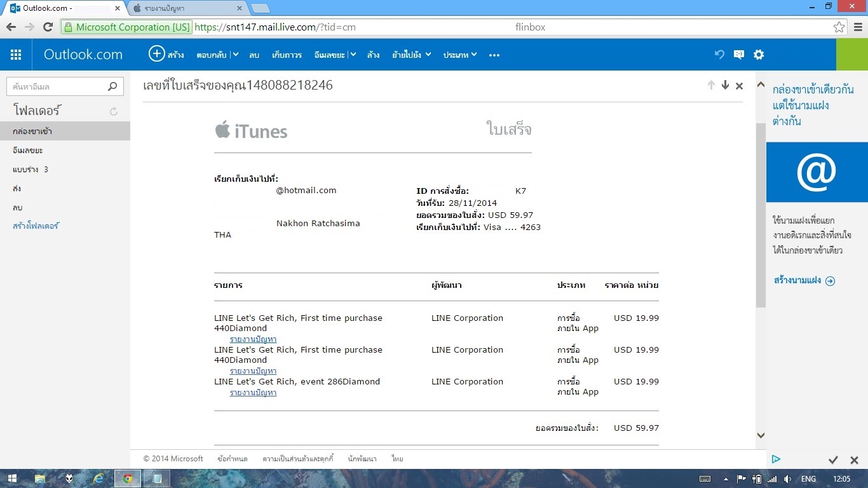Open Internet Explorer from the taskbar
The height and width of the screenshot is (488, 868).
coord(98,478)
